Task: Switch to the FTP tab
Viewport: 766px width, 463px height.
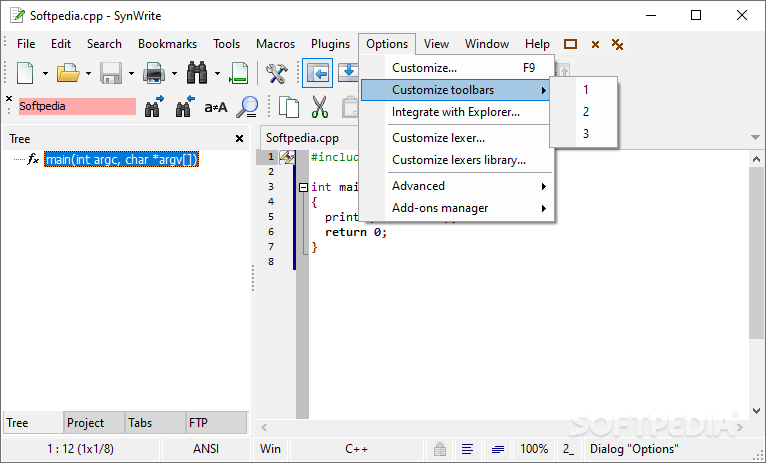Action: (x=216, y=422)
